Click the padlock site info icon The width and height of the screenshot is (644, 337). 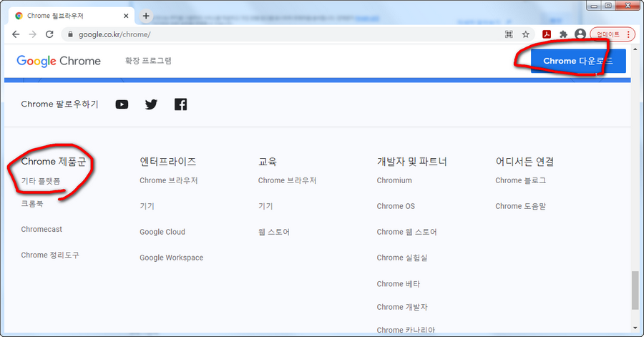point(70,34)
